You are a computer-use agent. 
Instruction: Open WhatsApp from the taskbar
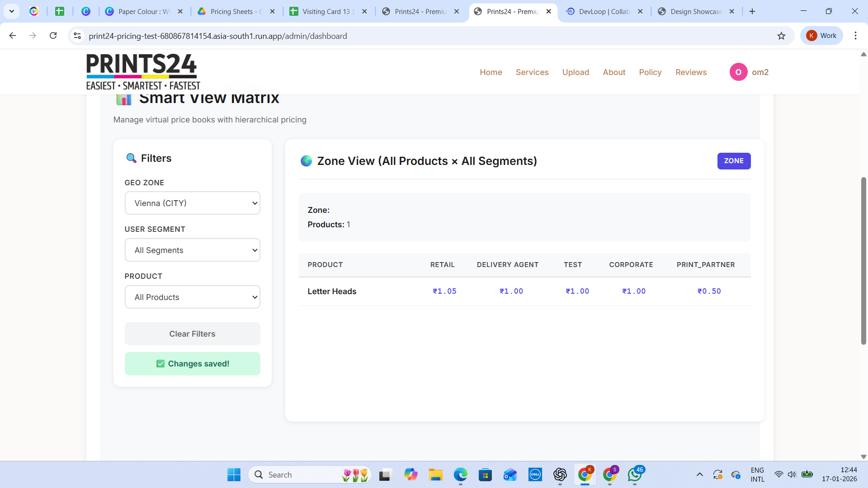point(635,475)
